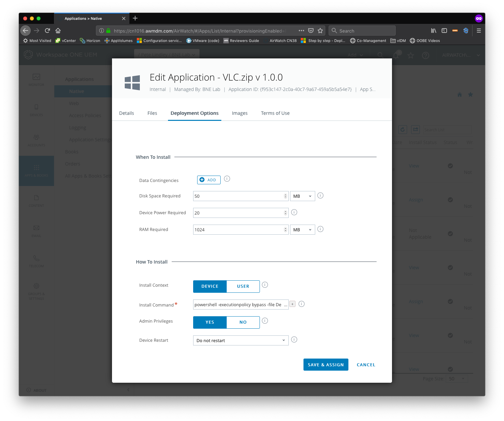Viewport: 504px width, 421px height.
Task: Reload the page in browser toolbar
Action: coord(47,31)
